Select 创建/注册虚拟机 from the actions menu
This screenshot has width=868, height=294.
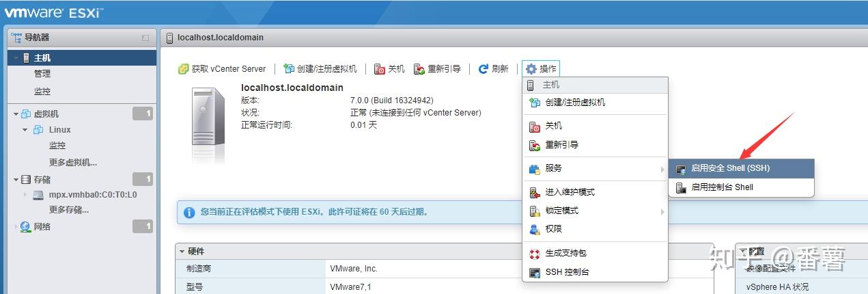click(595, 103)
